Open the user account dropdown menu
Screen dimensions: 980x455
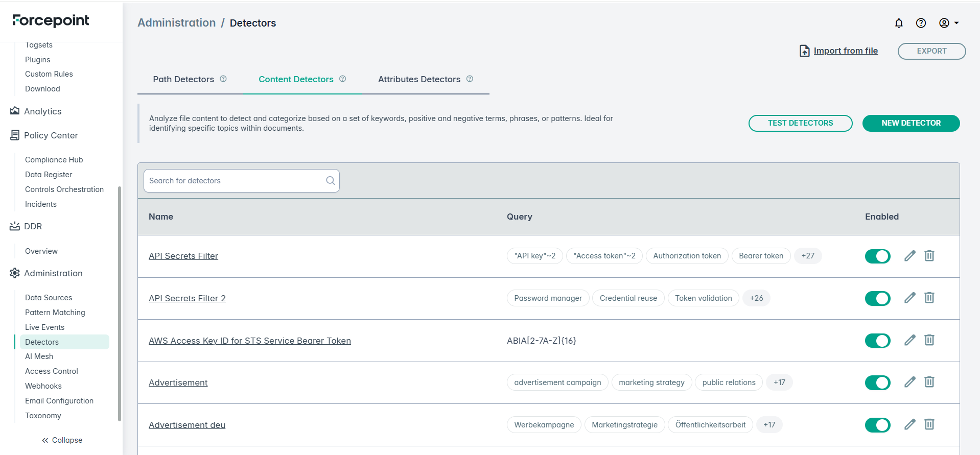coord(948,23)
